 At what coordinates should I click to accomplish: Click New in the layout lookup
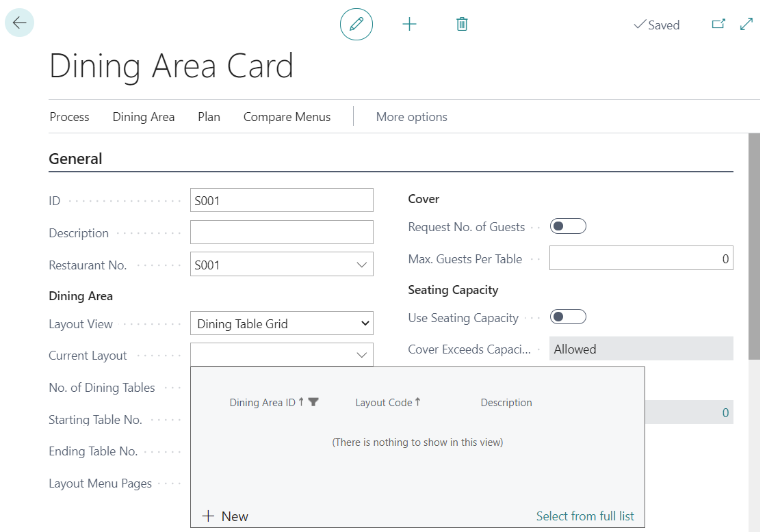tap(226, 516)
